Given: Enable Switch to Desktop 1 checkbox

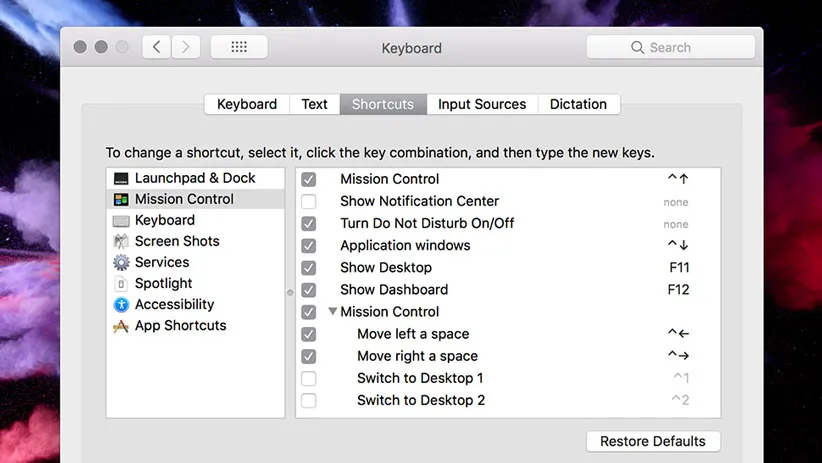Looking at the screenshot, I should [x=309, y=378].
